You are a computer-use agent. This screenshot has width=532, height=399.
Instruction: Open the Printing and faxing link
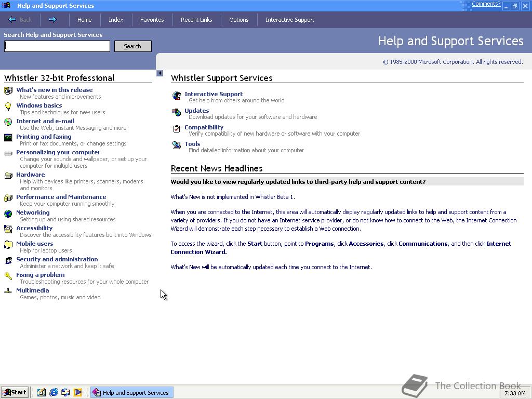(x=44, y=137)
